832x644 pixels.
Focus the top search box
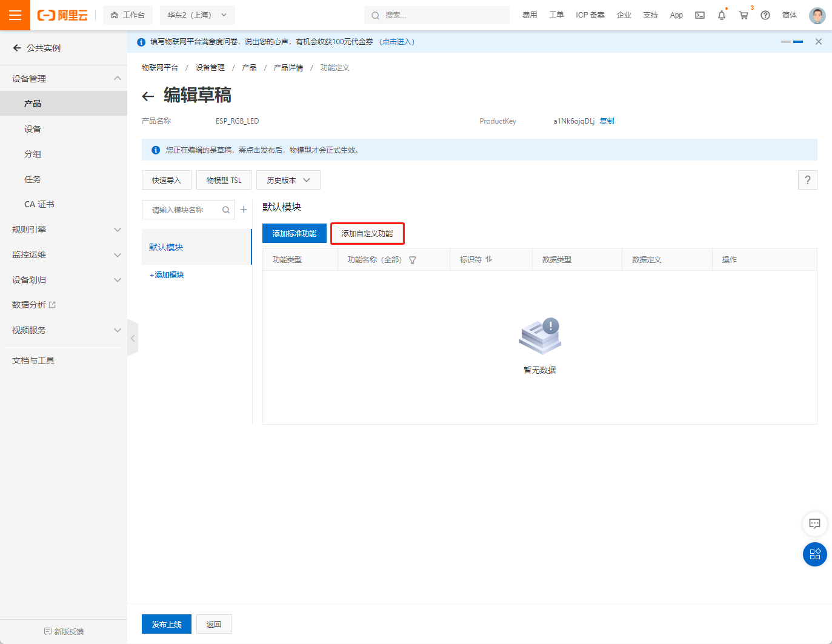437,15
